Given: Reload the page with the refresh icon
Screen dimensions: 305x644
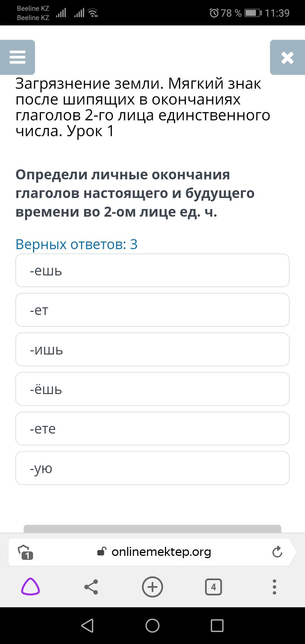Looking at the screenshot, I should click(277, 552).
